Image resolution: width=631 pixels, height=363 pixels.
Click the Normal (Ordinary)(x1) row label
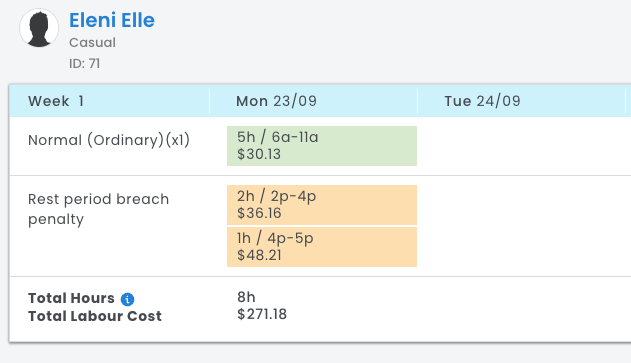pyautogui.click(x=109, y=140)
